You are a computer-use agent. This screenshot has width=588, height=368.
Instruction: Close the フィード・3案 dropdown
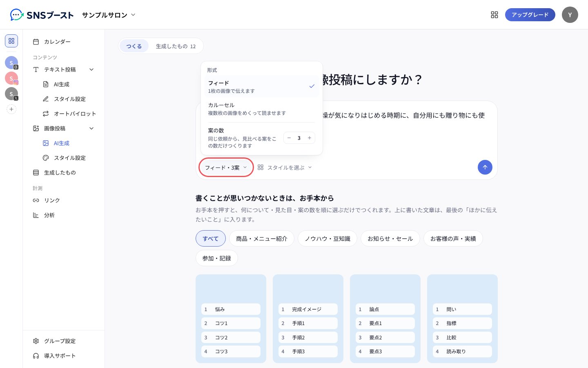[x=226, y=167]
